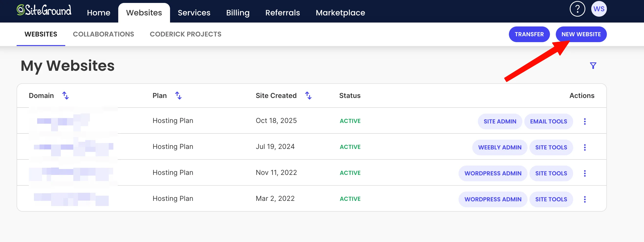644x242 pixels.
Task: Open kebab menu for Jul 19, 2024 site
Action: (x=584, y=147)
